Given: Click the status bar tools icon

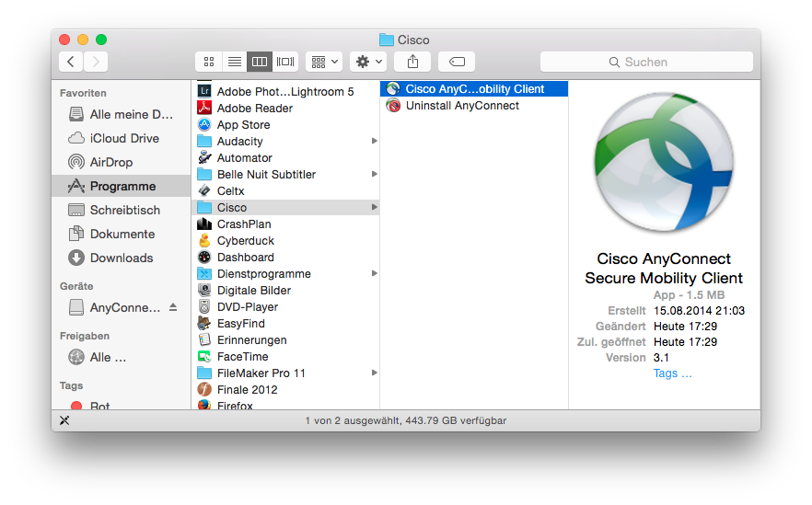Looking at the screenshot, I should [64, 420].
